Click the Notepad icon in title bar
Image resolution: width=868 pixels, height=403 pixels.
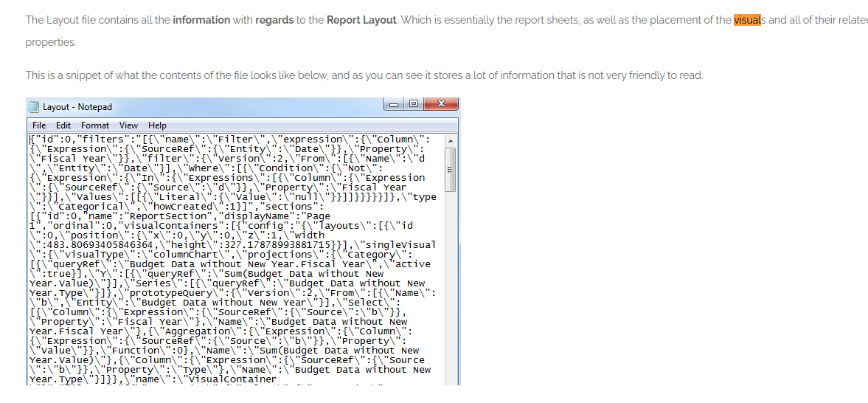[x=35, y=107]
